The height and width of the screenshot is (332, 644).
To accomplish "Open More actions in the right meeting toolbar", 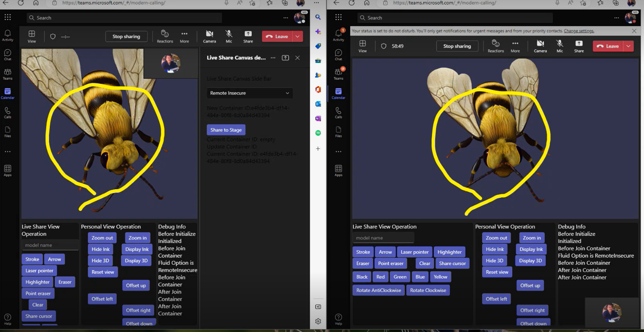I will point(515,46).
